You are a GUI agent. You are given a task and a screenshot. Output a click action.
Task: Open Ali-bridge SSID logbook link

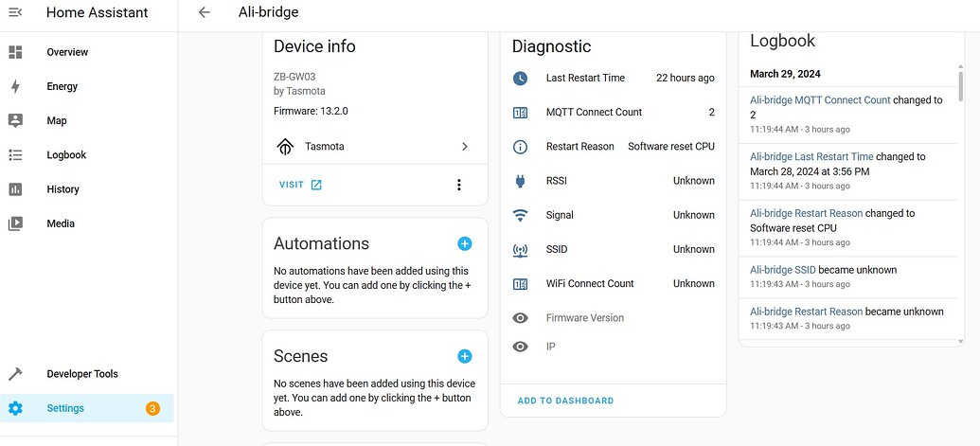(x=783, y=271)
